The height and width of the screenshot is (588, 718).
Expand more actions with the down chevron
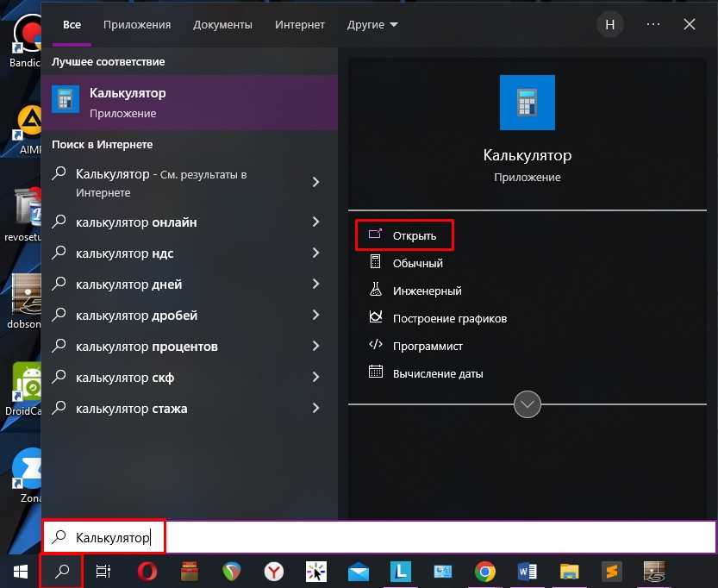tap(527, 403)
